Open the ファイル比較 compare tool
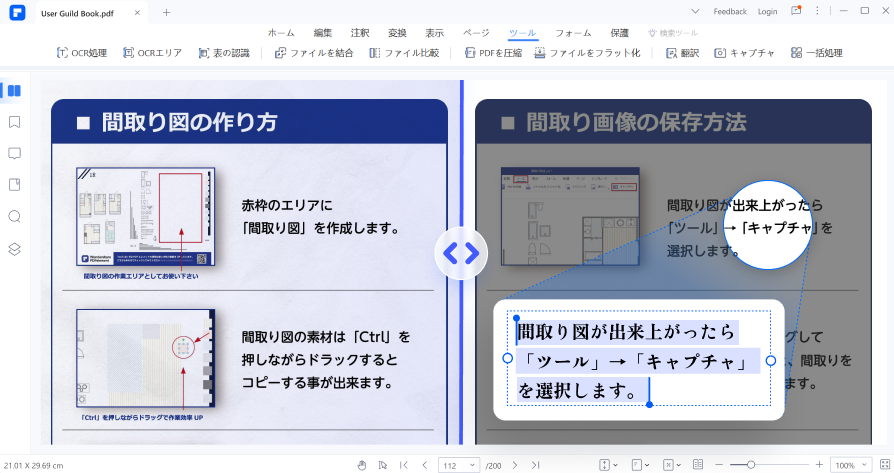894x473 pixels. 404,53
